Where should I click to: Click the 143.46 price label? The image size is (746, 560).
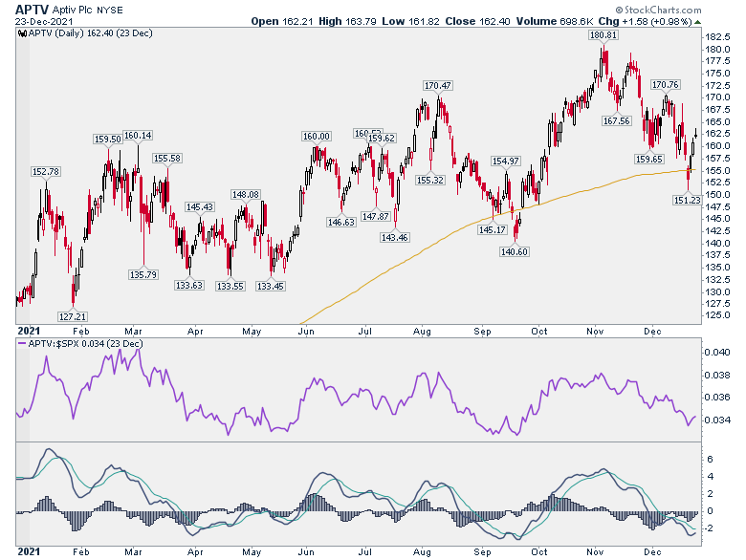[394, 237]
